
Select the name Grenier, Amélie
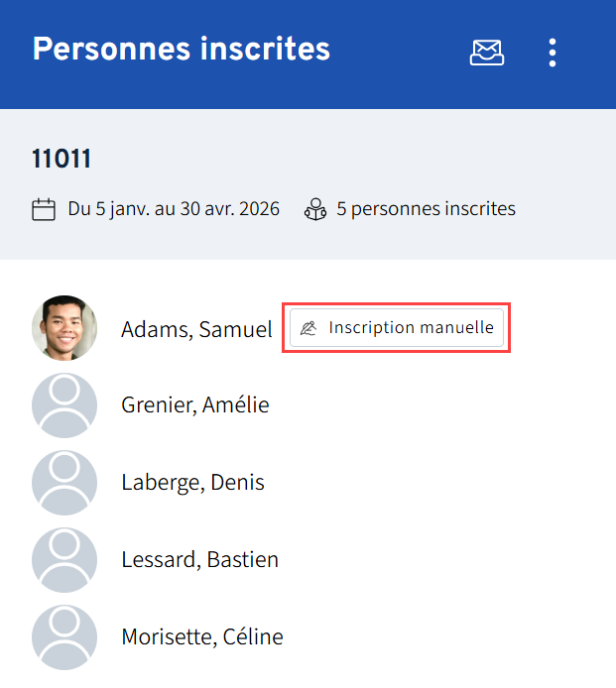(195, 405)
